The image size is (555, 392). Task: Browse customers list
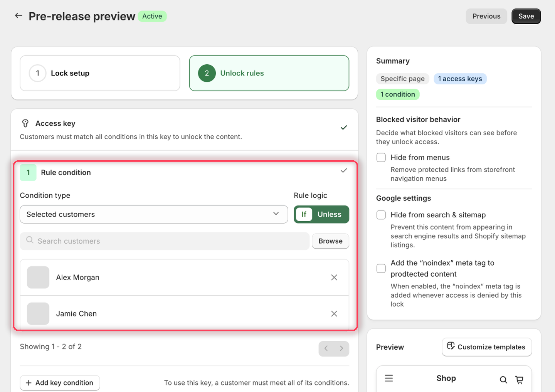pos(330,241)
